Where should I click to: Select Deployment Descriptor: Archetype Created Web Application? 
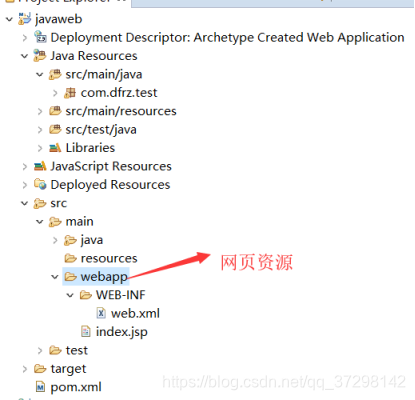(227, 37)
